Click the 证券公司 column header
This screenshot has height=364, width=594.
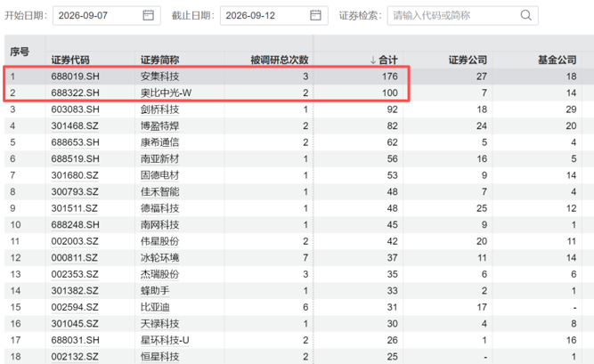[468, 60]
